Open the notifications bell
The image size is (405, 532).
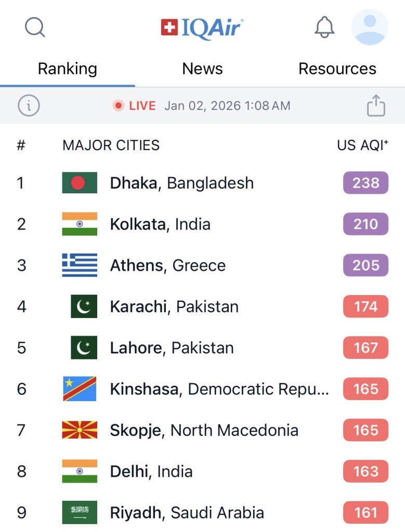pos(324,27)
